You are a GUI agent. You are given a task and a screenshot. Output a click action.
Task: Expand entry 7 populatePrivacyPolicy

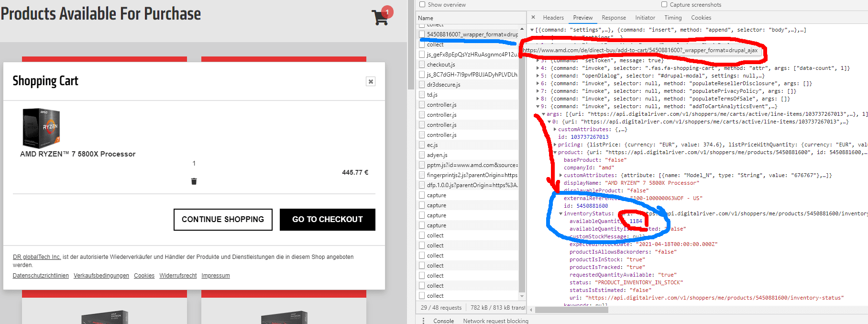tap(538, 91)
